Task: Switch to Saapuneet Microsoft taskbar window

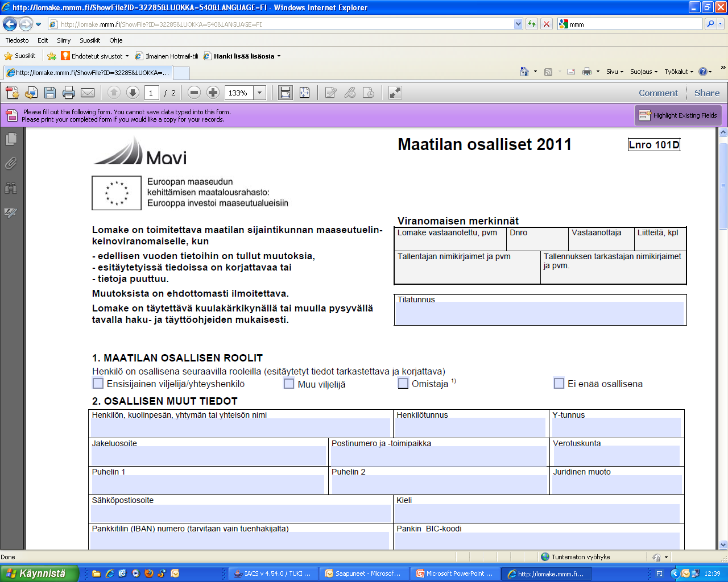Action: 364,573
